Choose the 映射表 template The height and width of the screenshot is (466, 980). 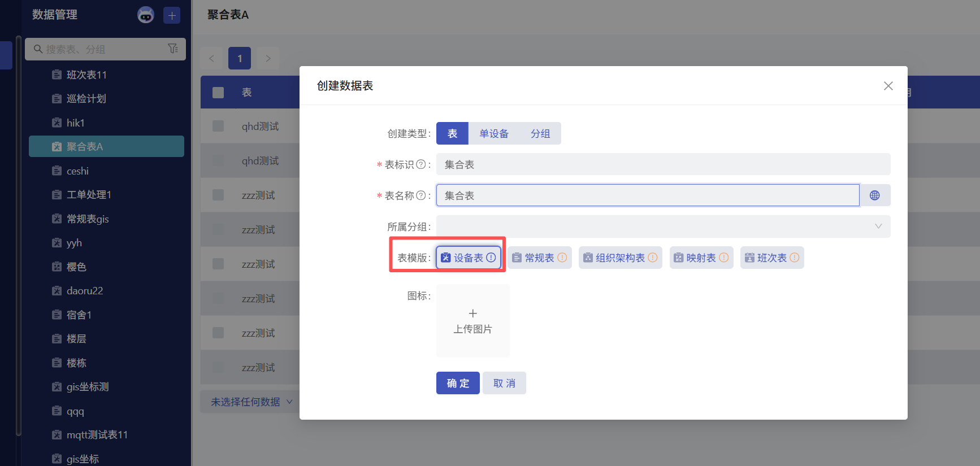(701, 258)
